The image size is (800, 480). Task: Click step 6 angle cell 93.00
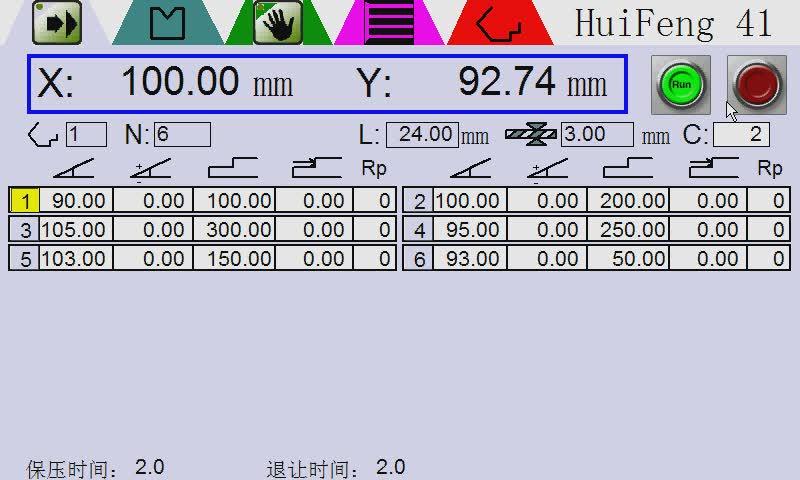[x=469, y=259]
